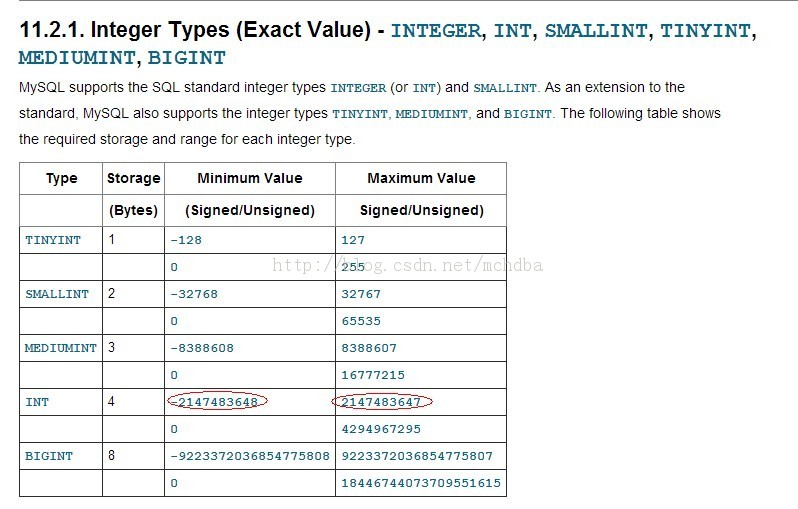Click BIGINT in the table's Type column
Image resolution: width=798 pixels, height=509 pixels.
pyautogui.click(x=49, y=456)
